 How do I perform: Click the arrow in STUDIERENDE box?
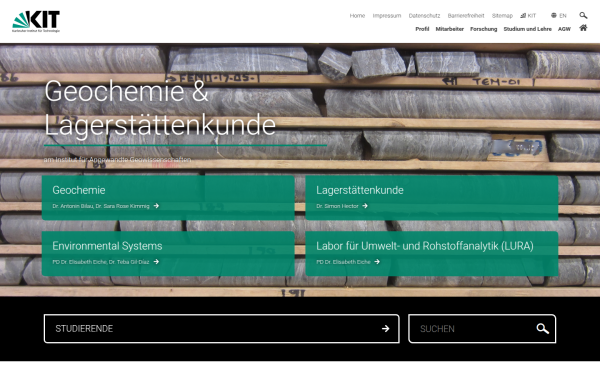click(x=385, y=329)
